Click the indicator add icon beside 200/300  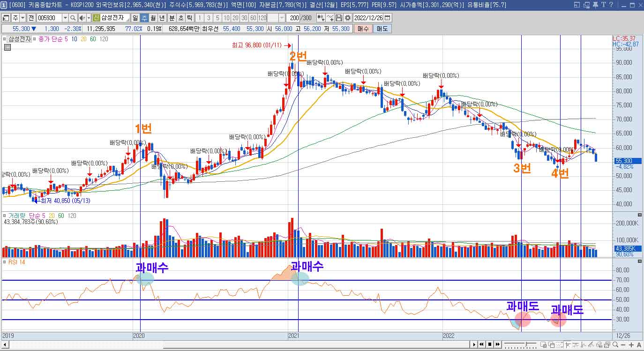tap(321, 18)
